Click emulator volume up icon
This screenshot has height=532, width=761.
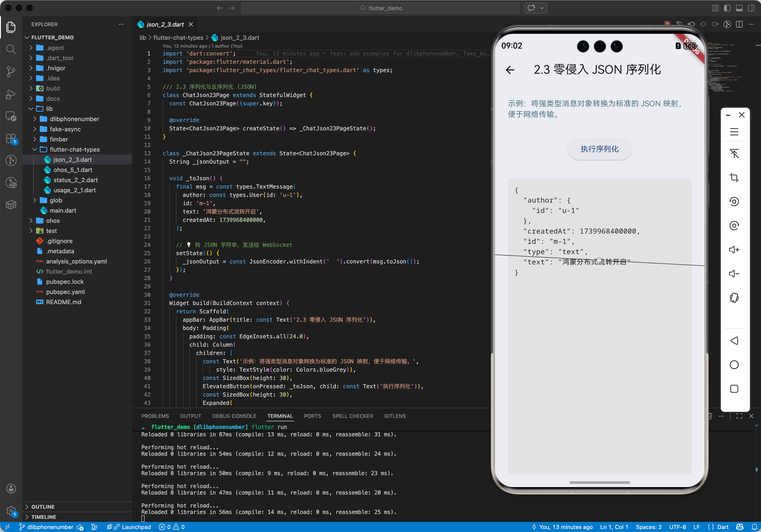point(734,250)
